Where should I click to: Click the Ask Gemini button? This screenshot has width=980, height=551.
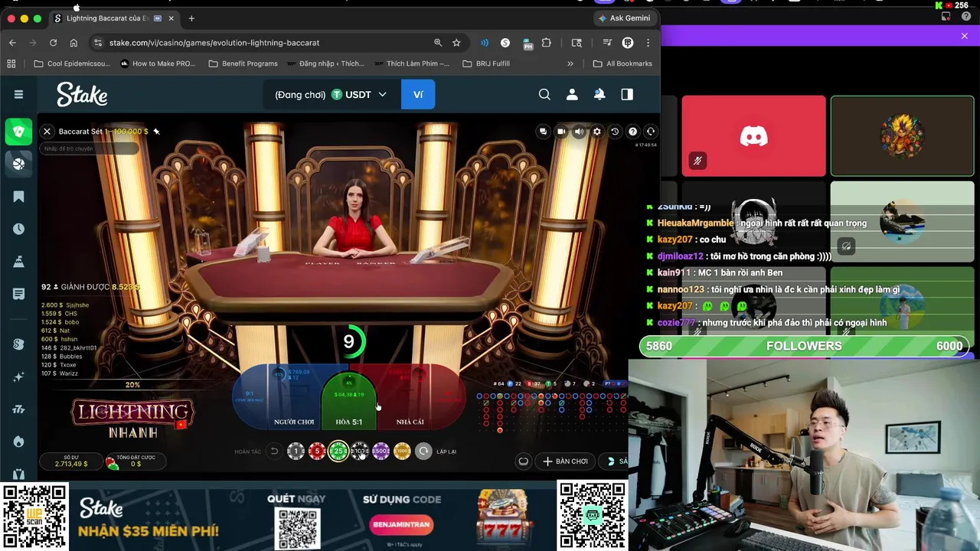pos(625,18)
